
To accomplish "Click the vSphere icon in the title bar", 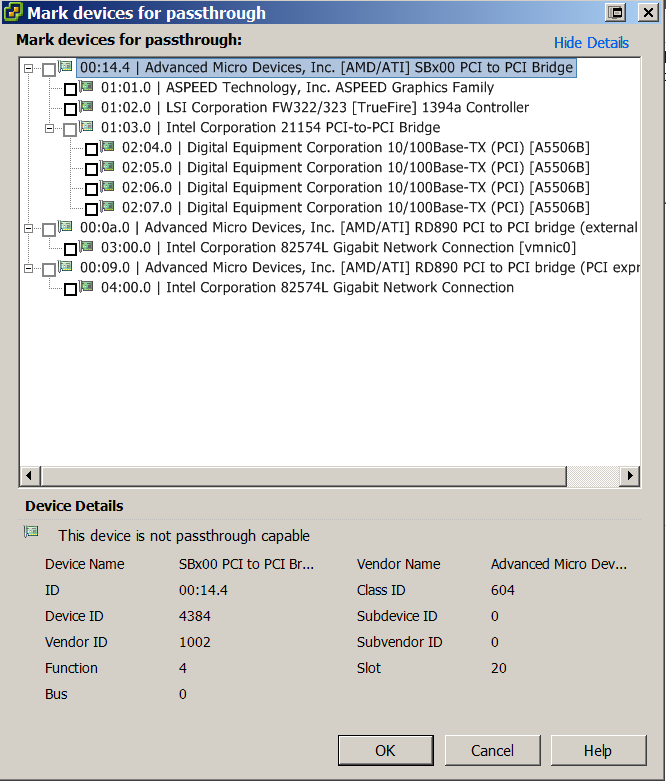I will click(x=12, y=12).
